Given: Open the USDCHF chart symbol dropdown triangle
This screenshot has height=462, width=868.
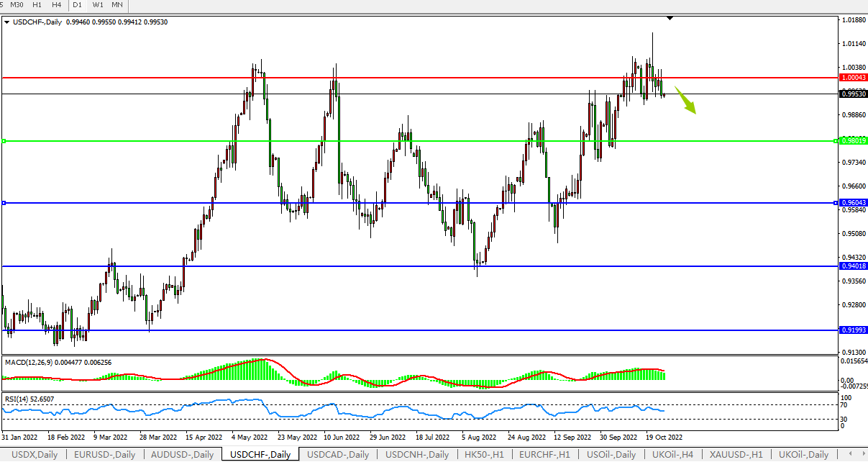Looking at the screenshot, I should pos(7,22).
